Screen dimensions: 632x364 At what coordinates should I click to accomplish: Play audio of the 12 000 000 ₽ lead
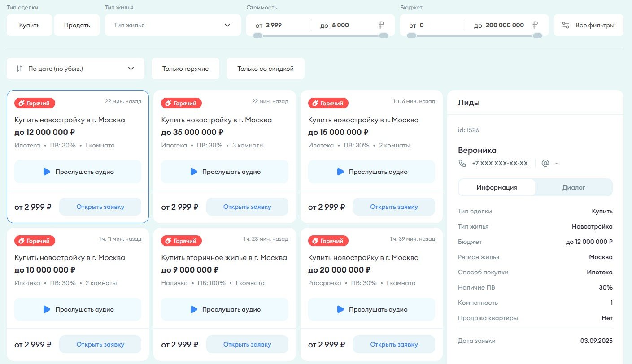click(78, 172)
